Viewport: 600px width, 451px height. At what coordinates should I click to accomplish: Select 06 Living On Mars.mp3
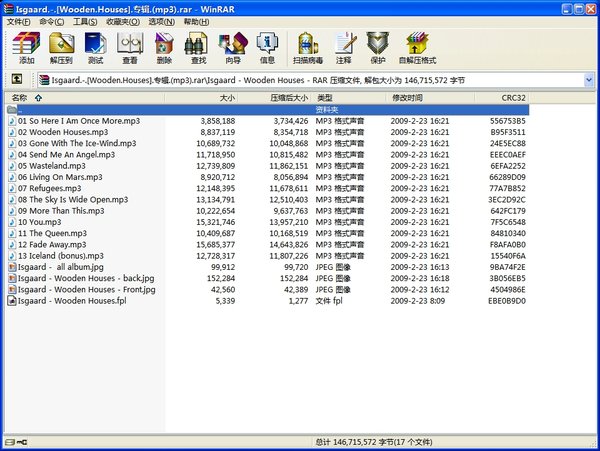(x=60, y=177)
